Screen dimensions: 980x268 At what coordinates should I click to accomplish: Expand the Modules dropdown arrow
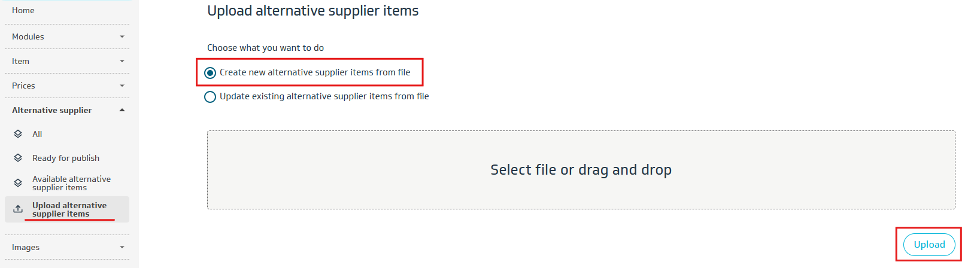(x=122, y=36)
